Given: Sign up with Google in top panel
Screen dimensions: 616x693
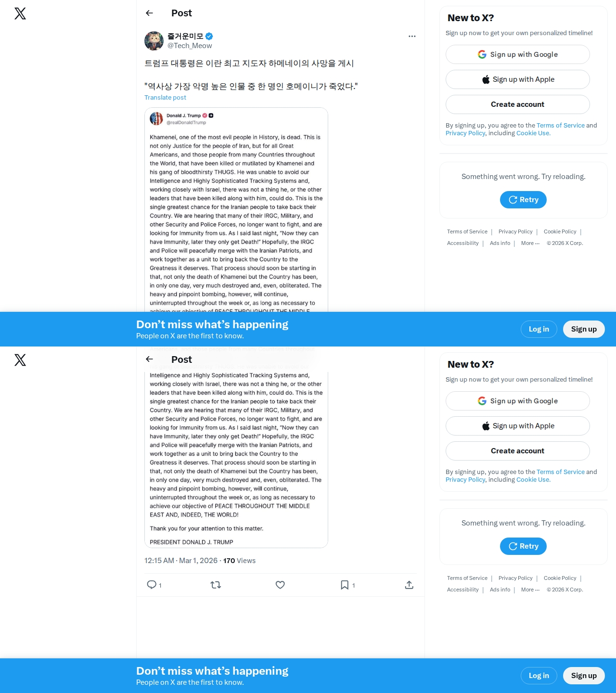Looking at the screenshot, I should (x=518, y=54).
